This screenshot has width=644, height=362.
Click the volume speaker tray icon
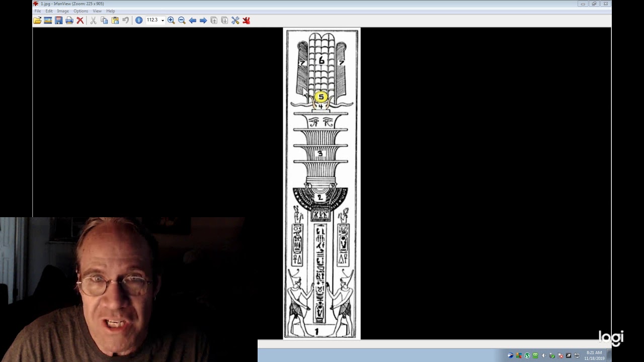pos(543,355)
